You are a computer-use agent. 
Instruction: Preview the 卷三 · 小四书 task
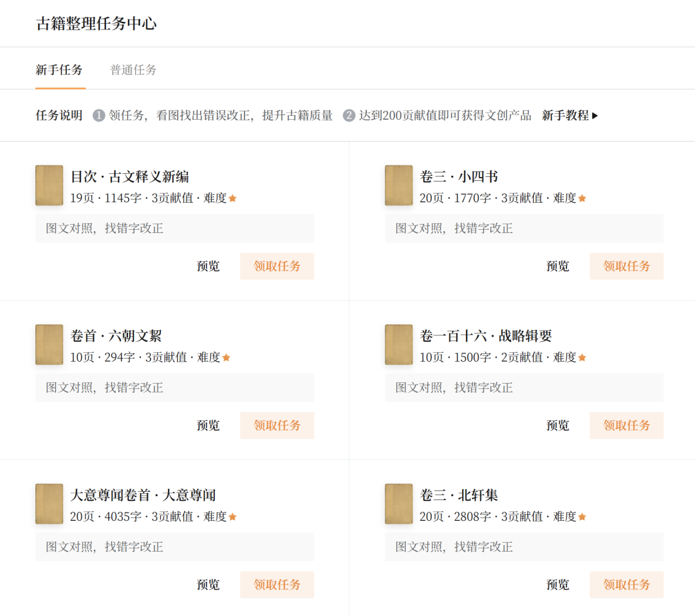(557, 266)
